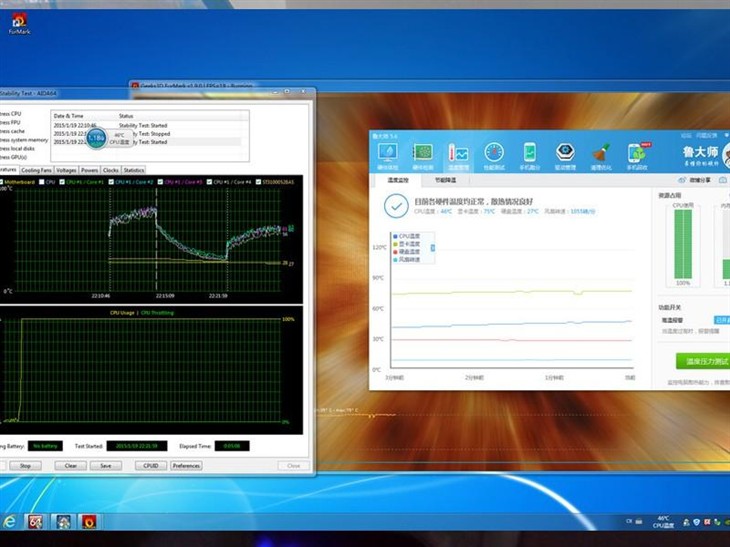Click the blue shield icon in system tray

click(x=696, y=522)
